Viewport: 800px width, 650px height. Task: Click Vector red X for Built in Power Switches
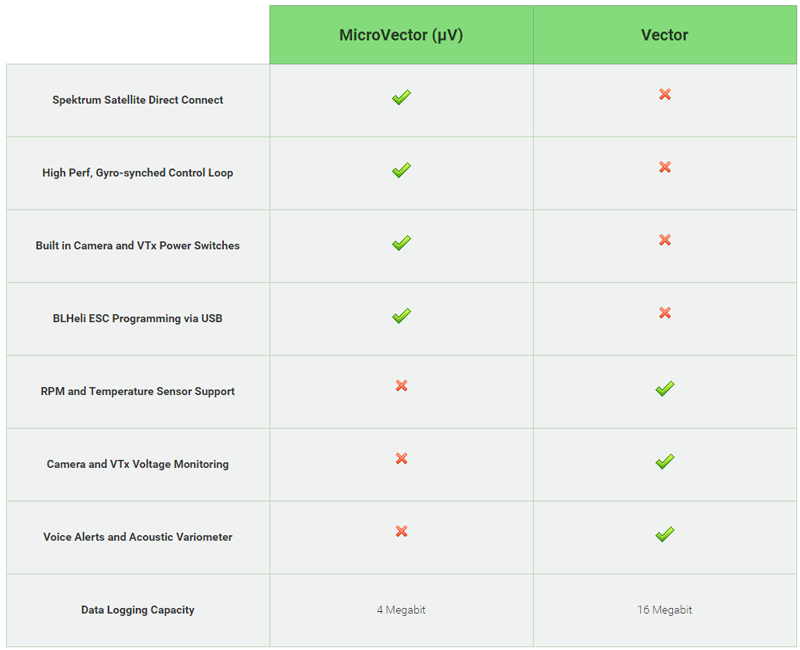pos(665,240)
